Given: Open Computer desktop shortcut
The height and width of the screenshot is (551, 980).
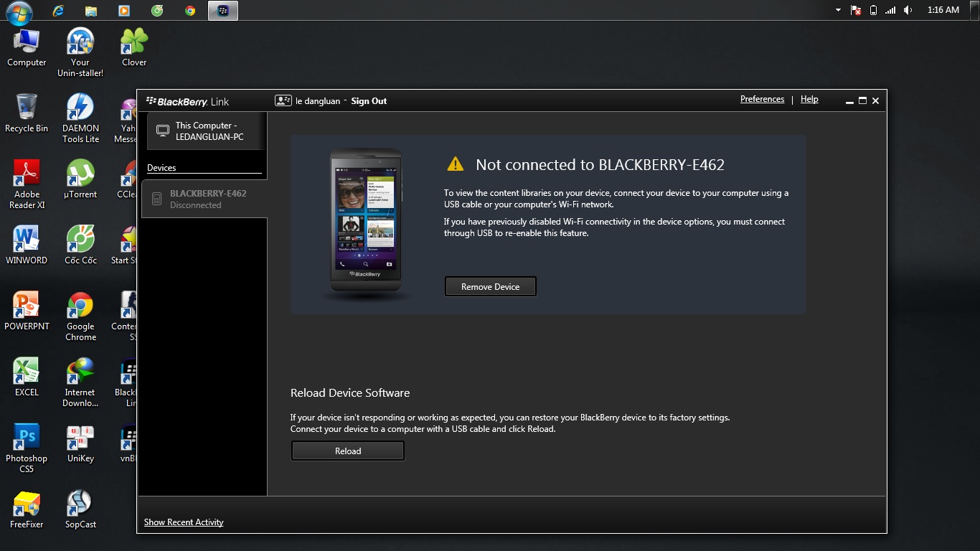Looking at the screenshot, I should pos(27,47).
